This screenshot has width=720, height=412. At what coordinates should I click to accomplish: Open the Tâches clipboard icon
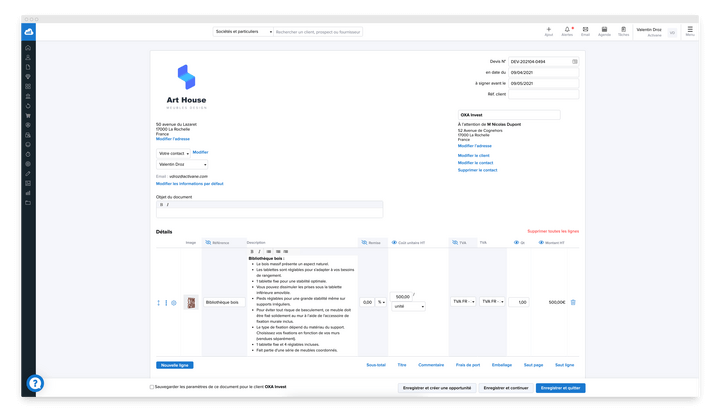pyautogui.click(x=623, y=29)
